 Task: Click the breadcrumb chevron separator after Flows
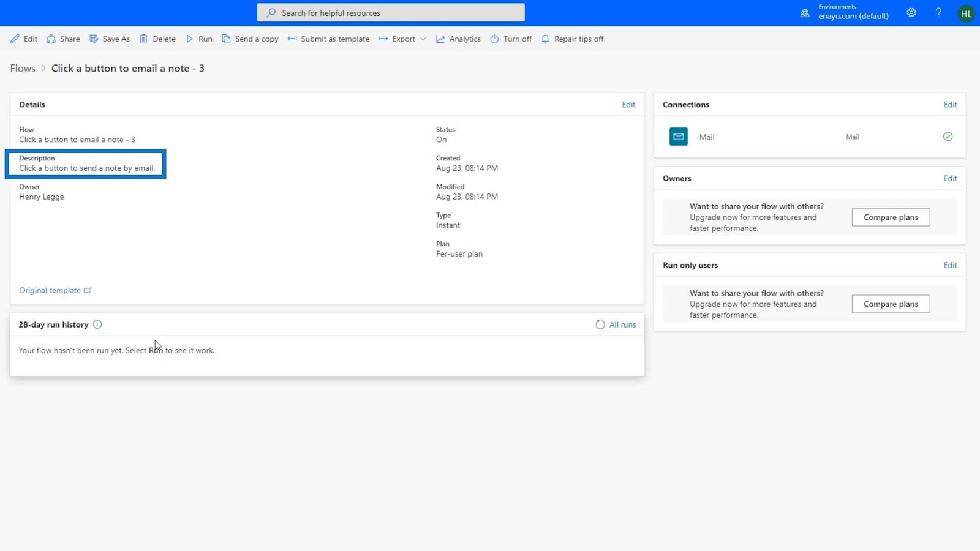[x=43, y=68]
